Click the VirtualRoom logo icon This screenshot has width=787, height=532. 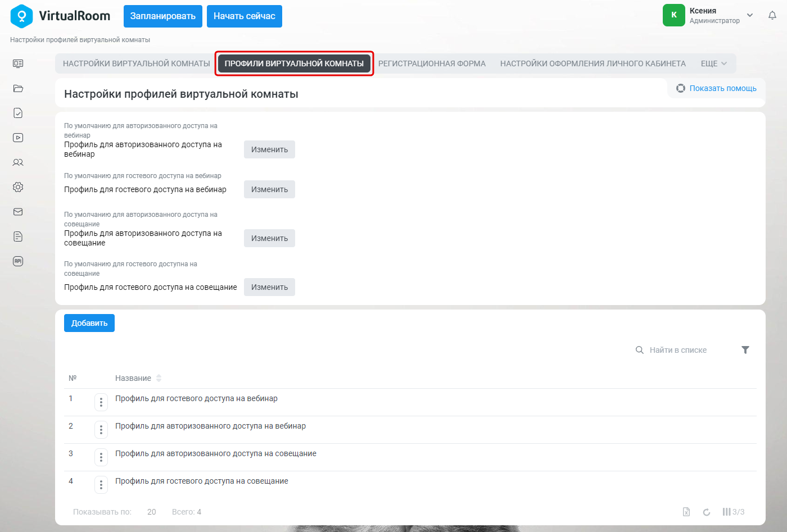[x=22, y=16]
